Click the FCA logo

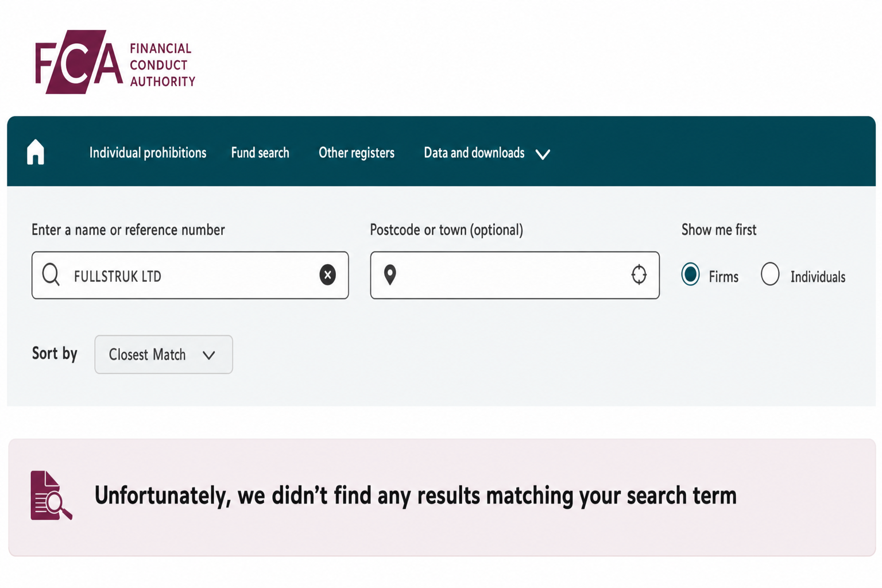(115, 62)
